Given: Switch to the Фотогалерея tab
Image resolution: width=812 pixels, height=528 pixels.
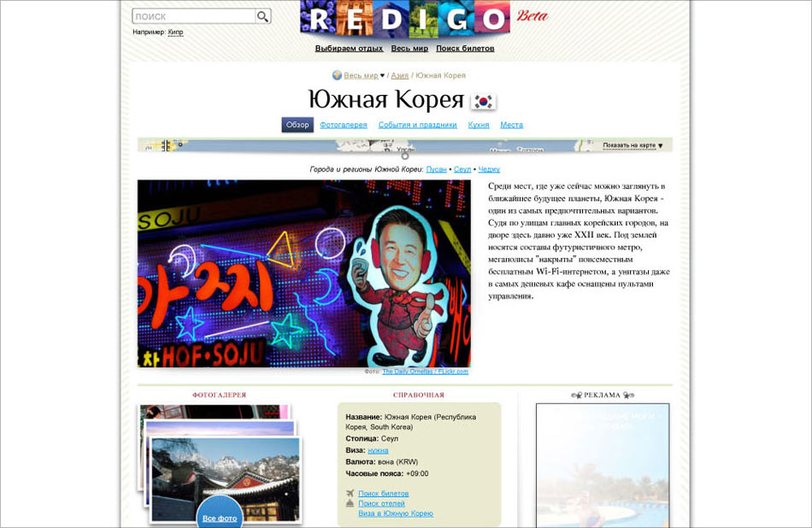Looking at the screenshot, I should (x=344, y=125).
